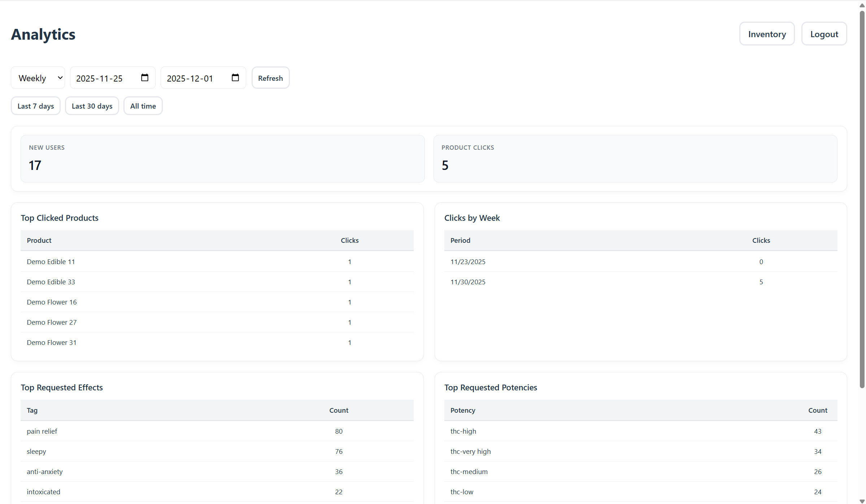Open the end date calendar picker

(235, 78)
